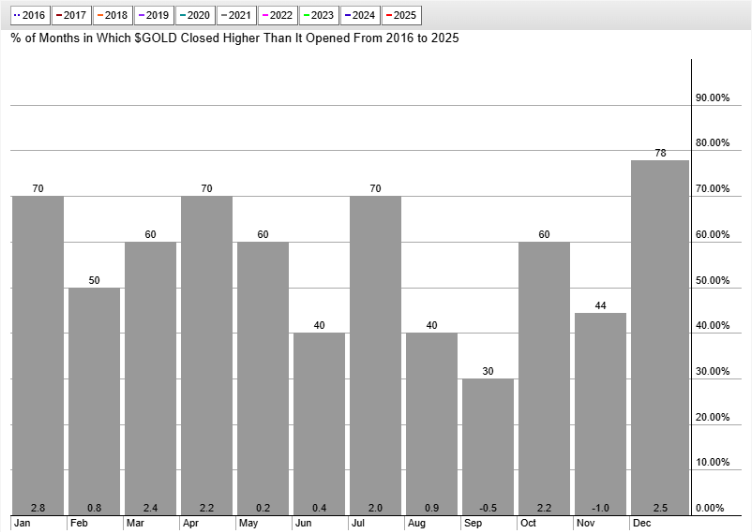This screenshot has height=532, width=752.
Task: Click the November bar showing 44
Action: (x=601, y=412)
